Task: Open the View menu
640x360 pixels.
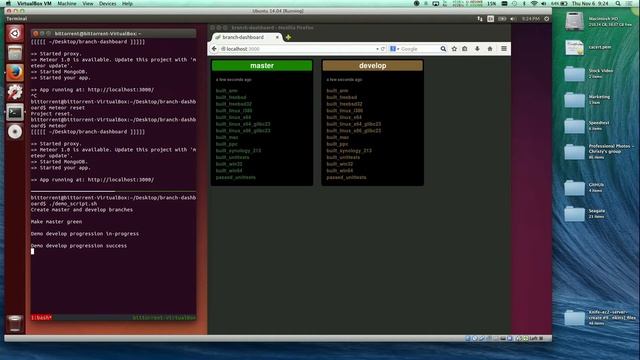Action: tap(88, 3)
